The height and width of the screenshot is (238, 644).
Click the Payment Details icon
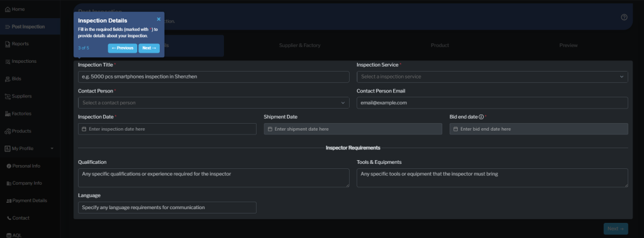[9, 201]
